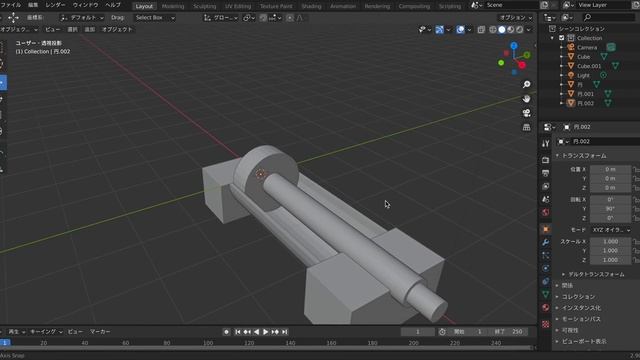
Task: Open the XYZ オイラー rotation mode dropdown
Action: pos(611,230)
